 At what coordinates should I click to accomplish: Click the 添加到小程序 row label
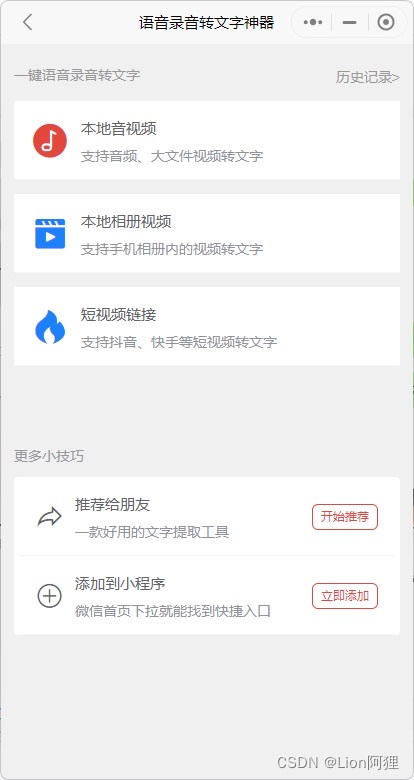[120, 584]
